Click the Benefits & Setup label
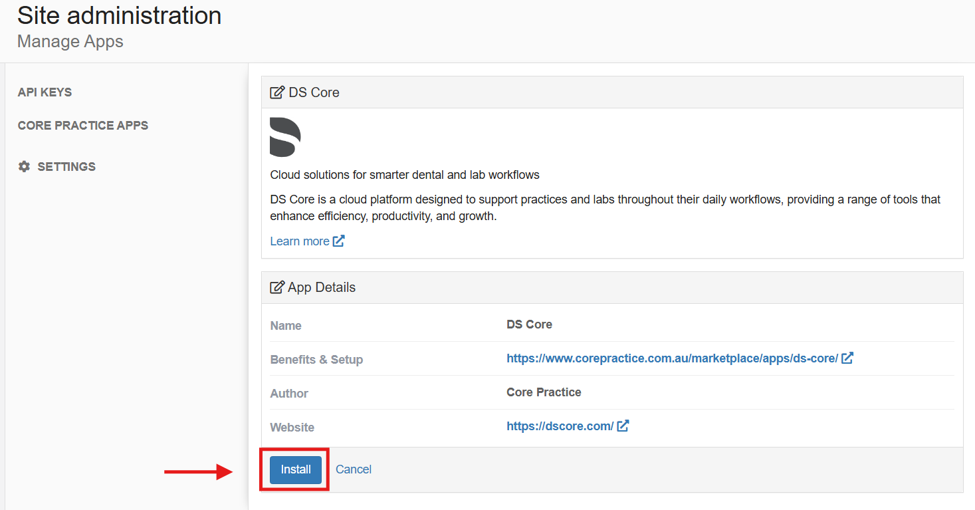The width and height of the screenshot is (975, 510). [317, 359]
